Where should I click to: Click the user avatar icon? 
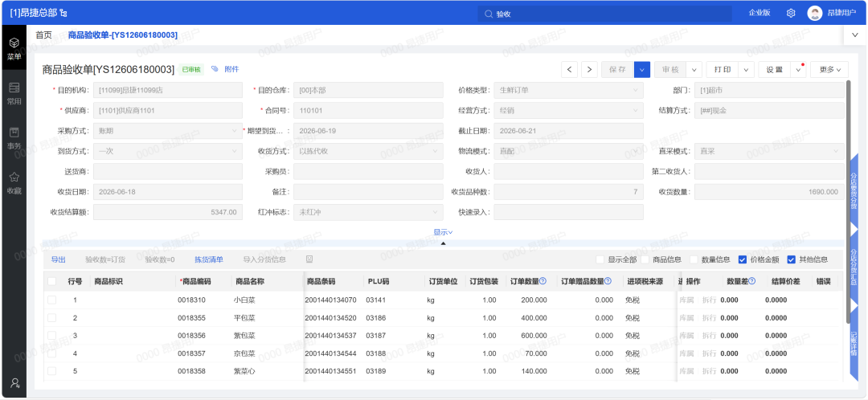coord(813,13)
